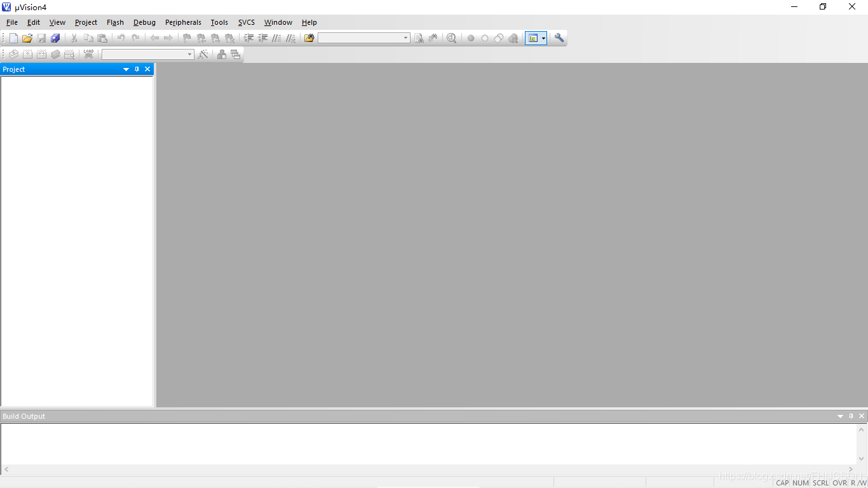The height and width of the screenshot is (488, 868).
Task: Toggle enable/disable breakpoint hollow circle icon
Action: [485, 38]
